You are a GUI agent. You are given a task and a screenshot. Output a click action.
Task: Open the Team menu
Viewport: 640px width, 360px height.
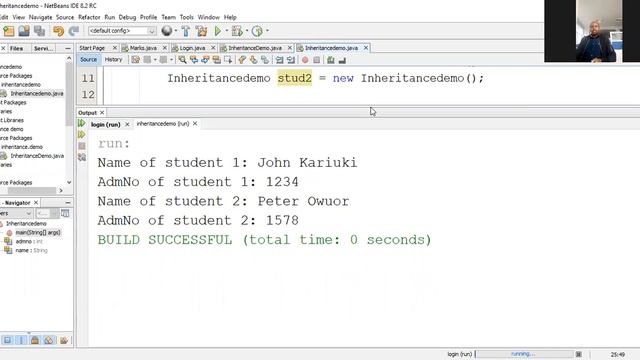tap(168, 17)
